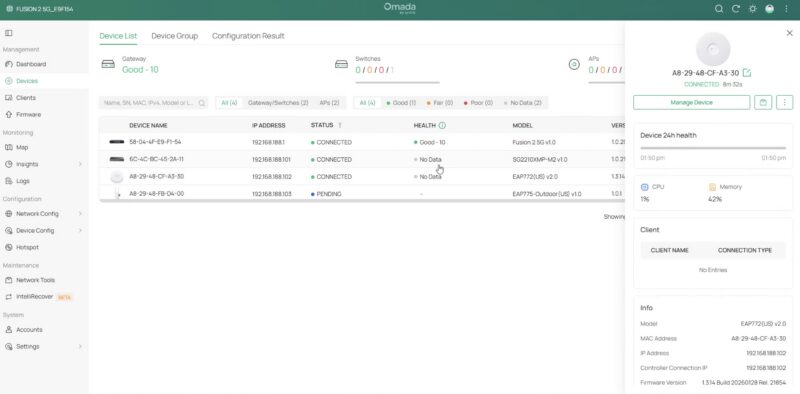Click the Good - 10 health cell
Screen dimensions: 800x394
pos(430,142)
